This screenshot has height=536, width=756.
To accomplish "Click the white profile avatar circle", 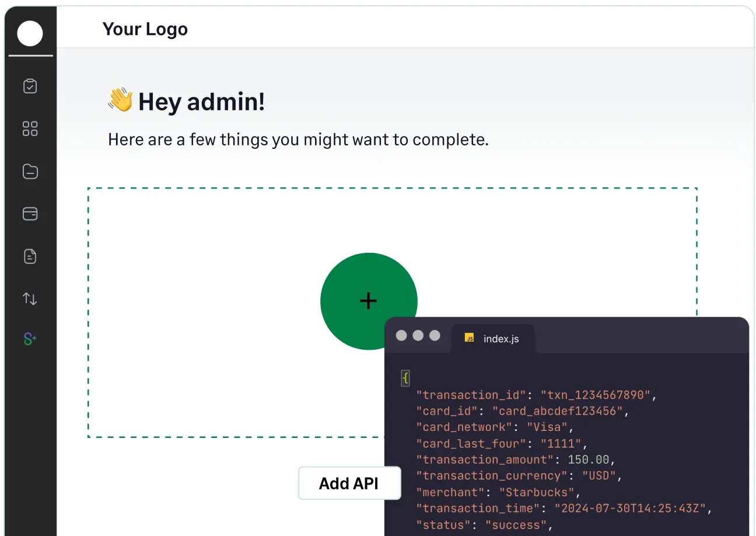I will (30, 33).
